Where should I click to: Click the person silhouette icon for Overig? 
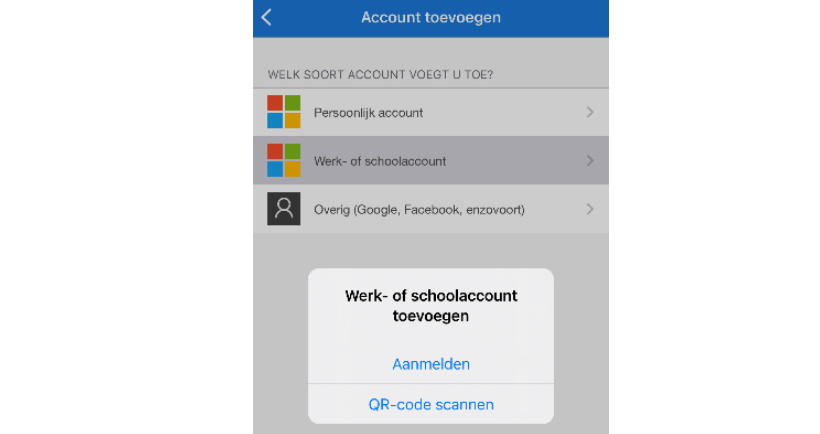(x=284, y=209)
